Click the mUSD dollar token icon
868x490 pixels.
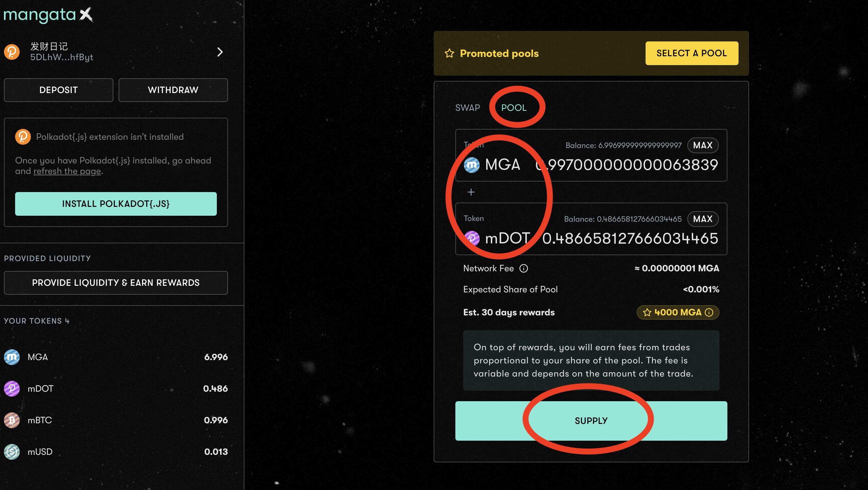12,452
